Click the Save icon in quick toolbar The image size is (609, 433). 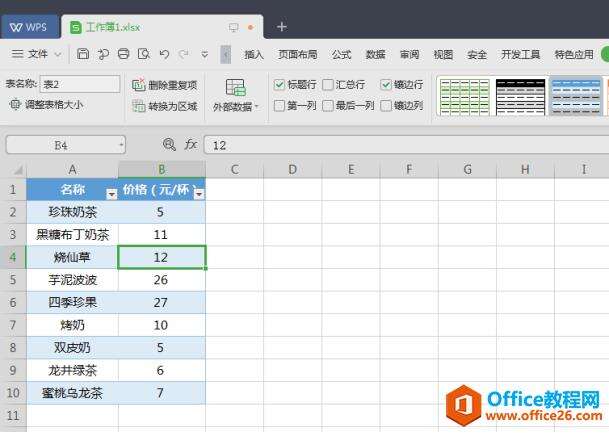pos(83,54)
